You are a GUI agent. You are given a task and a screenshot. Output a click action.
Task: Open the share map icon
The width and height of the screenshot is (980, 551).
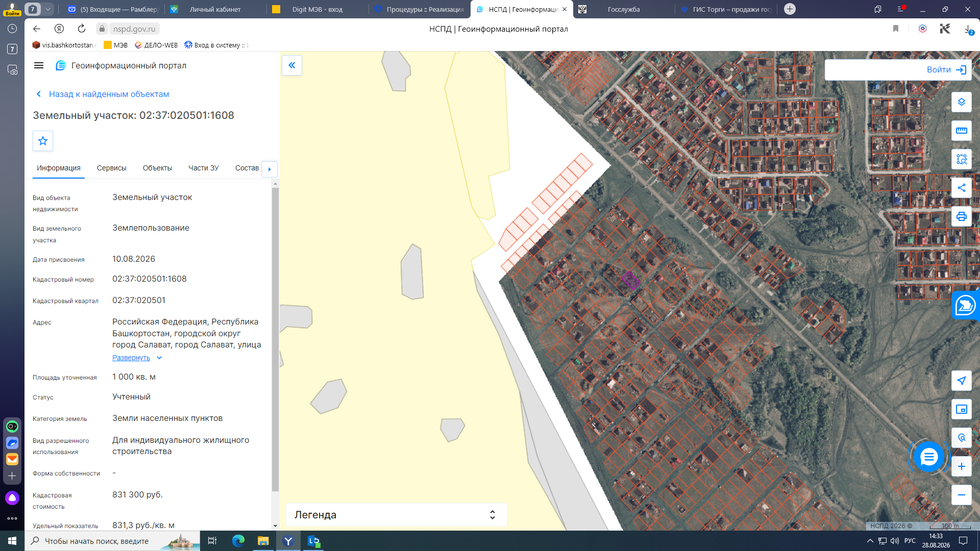coord(961,188)
